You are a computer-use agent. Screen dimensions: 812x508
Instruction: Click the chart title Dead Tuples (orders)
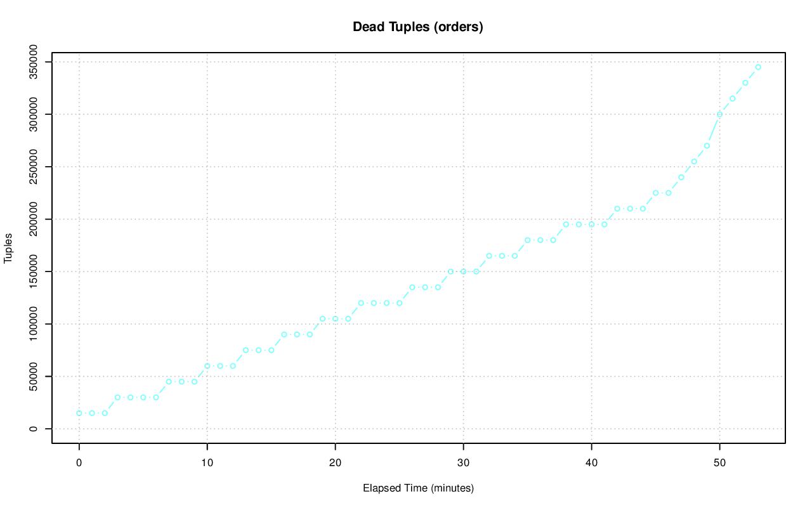[418, 27]
